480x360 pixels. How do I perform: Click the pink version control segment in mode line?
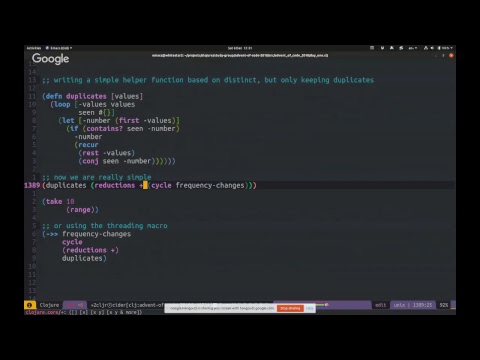[x=75, y=305]
